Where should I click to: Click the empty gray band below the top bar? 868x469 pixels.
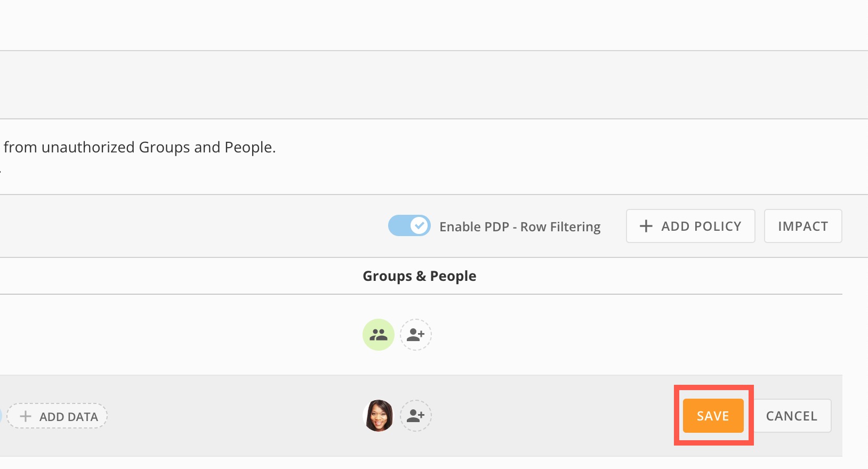(434, 85)
